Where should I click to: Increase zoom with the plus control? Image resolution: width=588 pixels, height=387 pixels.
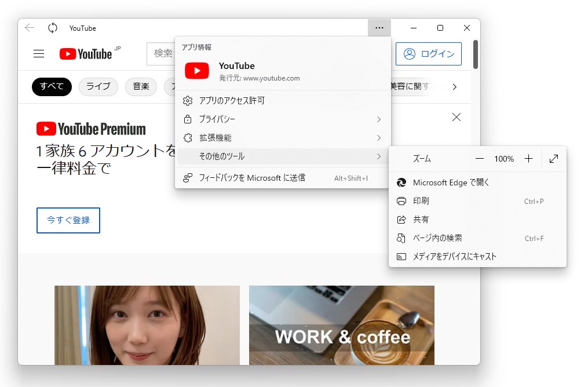tap(528, 158)
